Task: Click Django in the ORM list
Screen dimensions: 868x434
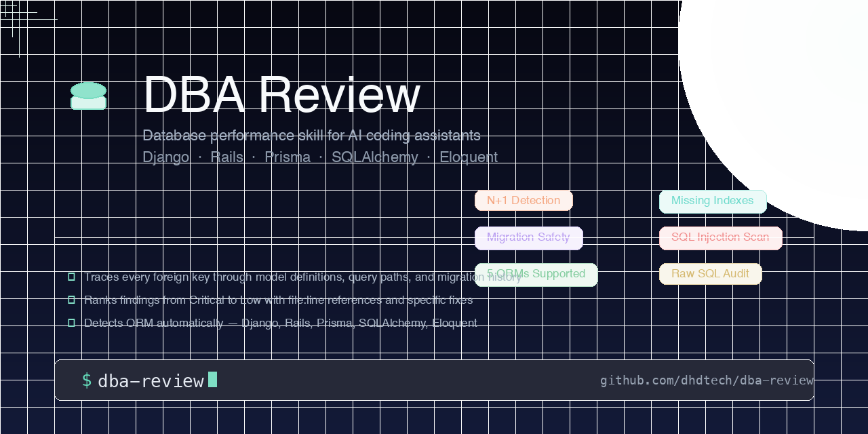Action: [166, 157]
